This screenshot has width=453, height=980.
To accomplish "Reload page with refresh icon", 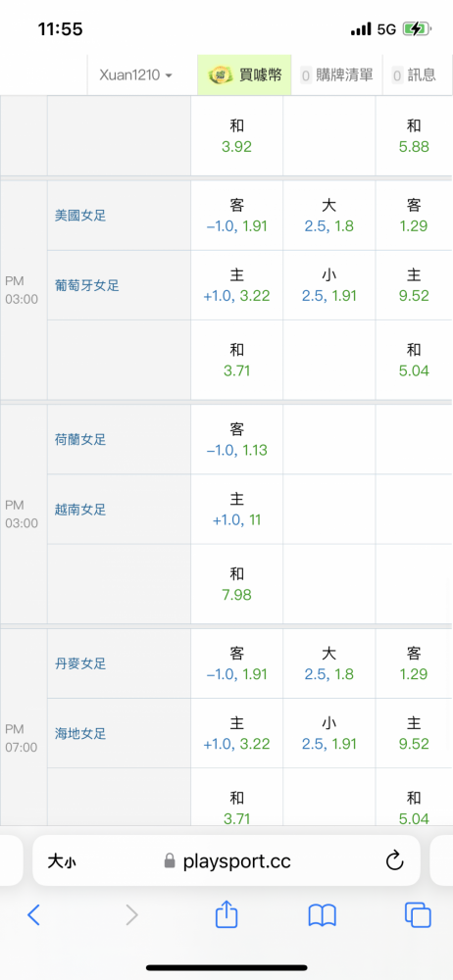I will tap(394, 861).
